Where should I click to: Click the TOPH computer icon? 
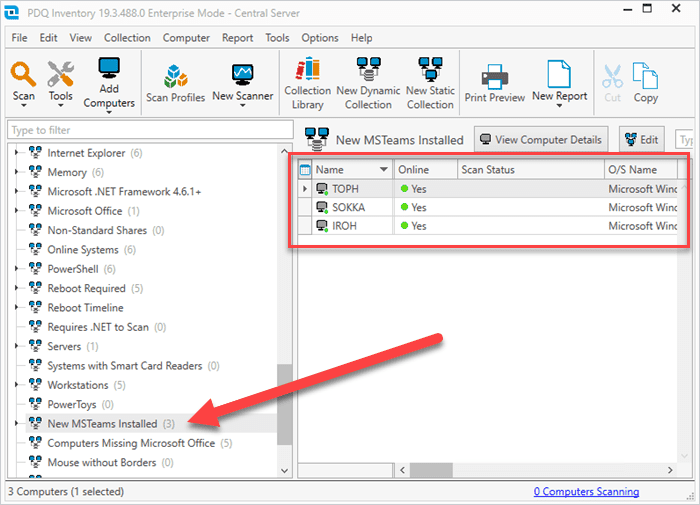coord(322,189)
